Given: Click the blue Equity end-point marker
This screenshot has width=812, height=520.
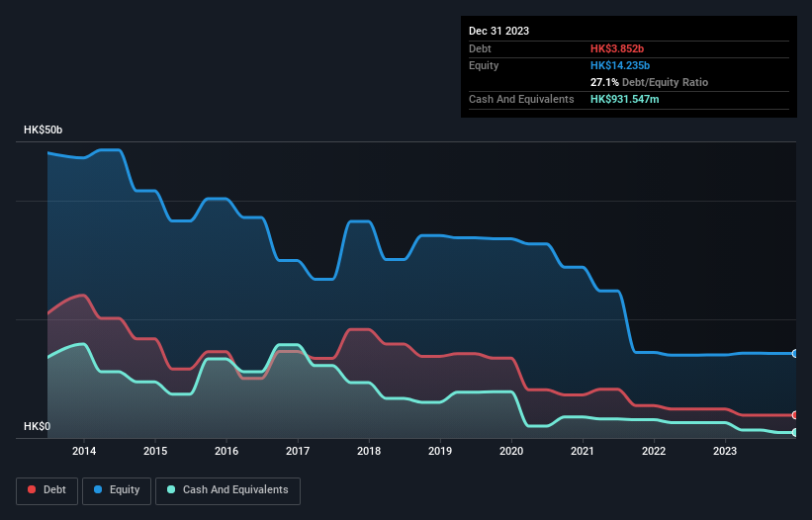Looking at the screenshot, I should 795,353.
